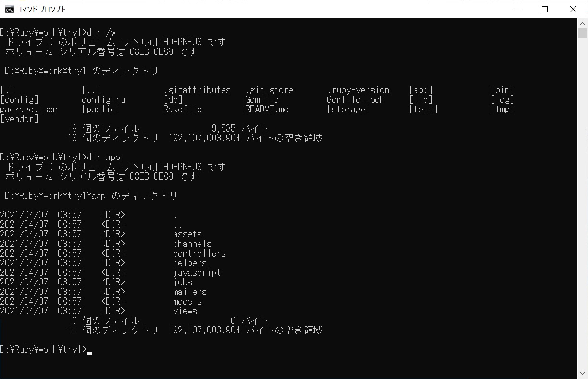Image resolution: width=588 pixels, height=379 pixels.
Task: Click the Gemfile.lock file name
Action: (356, 99)
